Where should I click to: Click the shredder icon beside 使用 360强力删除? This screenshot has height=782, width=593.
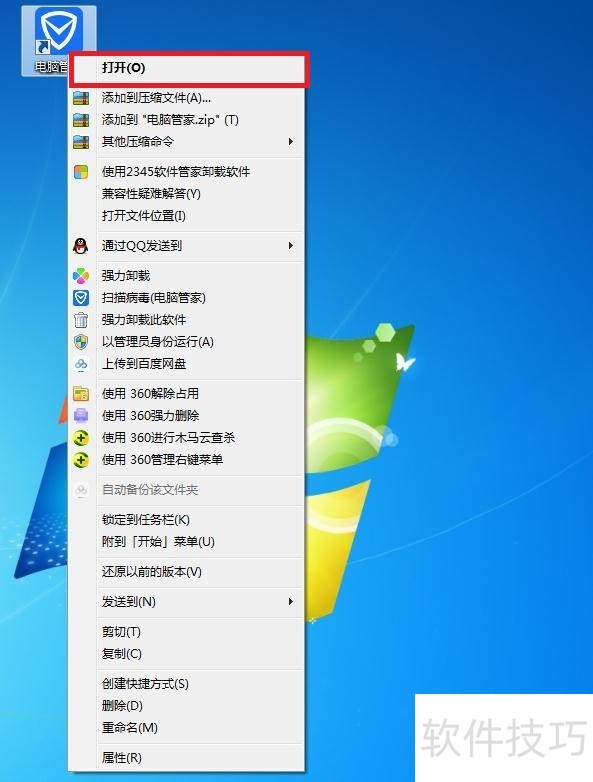[81, 415]
